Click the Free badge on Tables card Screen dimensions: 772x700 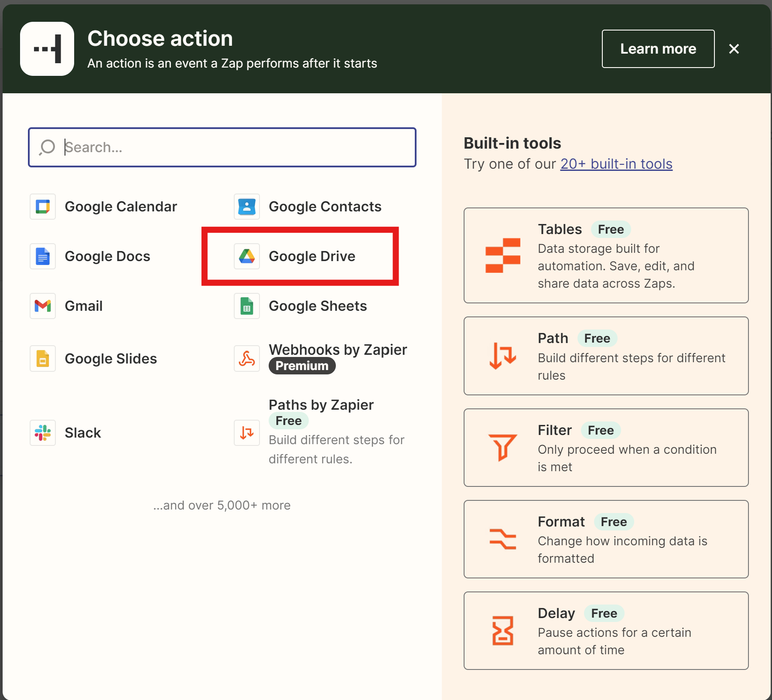click(611, 229)
